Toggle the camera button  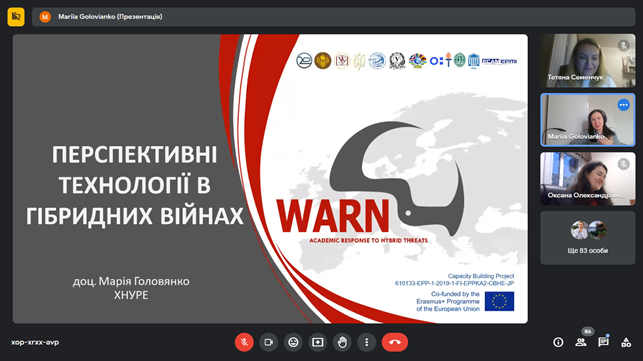pyautogui.click(x=269, y=342)
